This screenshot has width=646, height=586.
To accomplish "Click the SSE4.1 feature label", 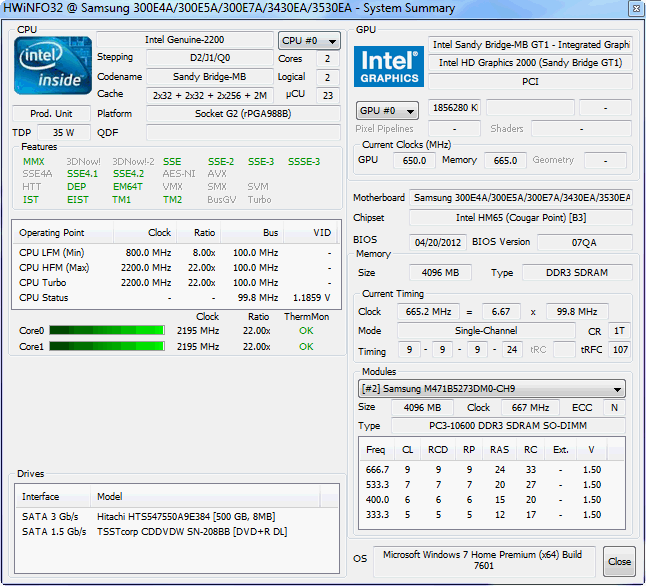I will point(82,174).
